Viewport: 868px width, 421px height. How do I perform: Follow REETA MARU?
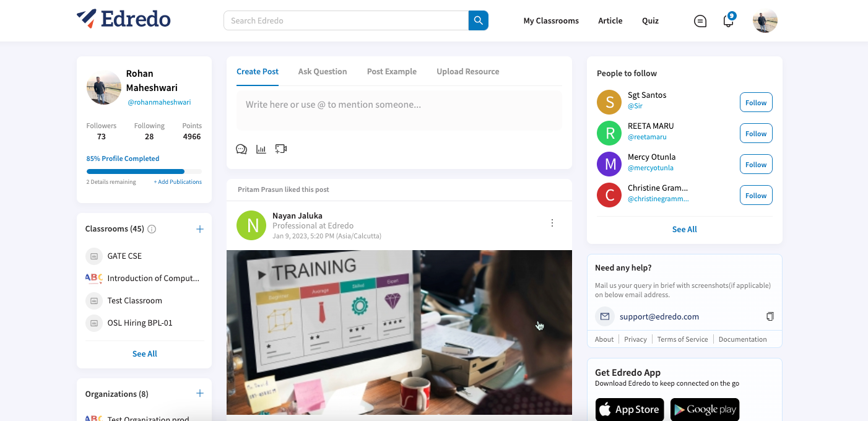[x=755, y=133]
